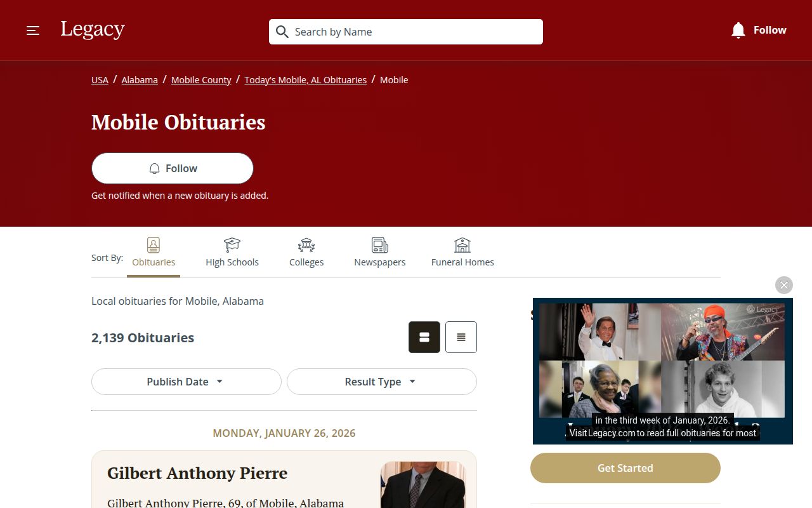
Task: Select the Funeral Homes sort icon
Action: pyautogui.click(x=462, y=245)
